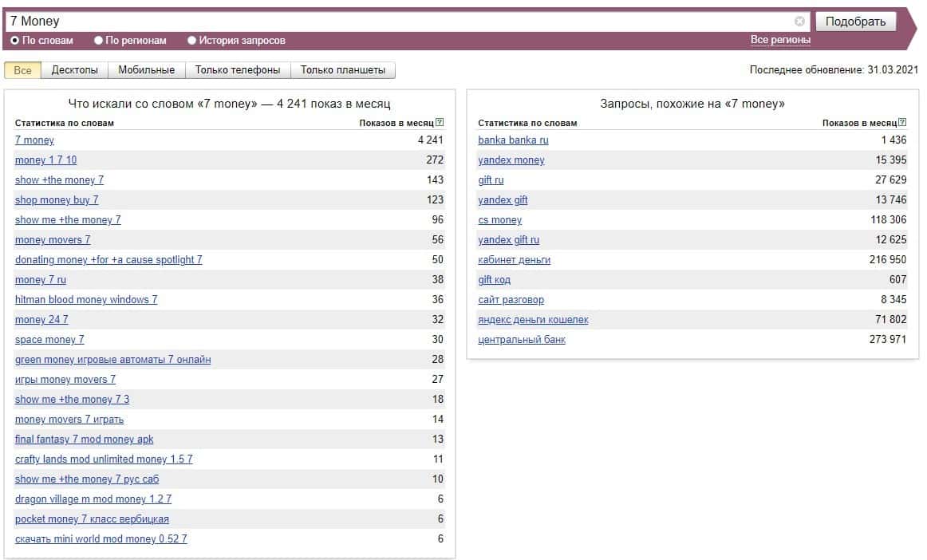This screenshot has width=927, height=560.
Task: Follow the 'центральный банк' query link
Action: 521,340
